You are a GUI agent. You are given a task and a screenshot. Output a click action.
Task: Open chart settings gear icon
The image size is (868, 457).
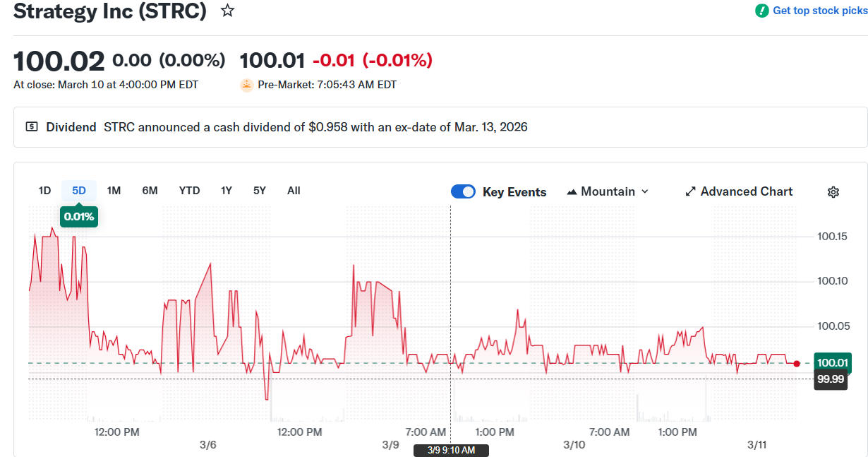833,192
